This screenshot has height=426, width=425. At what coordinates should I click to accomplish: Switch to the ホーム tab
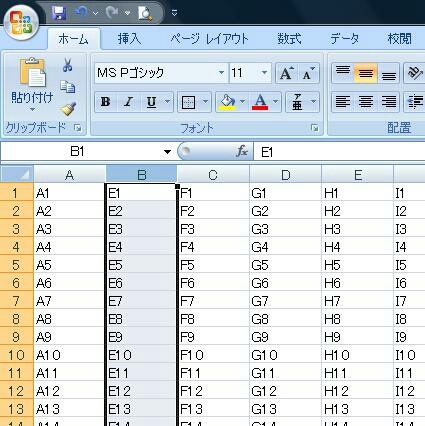[x=73, y=39]
